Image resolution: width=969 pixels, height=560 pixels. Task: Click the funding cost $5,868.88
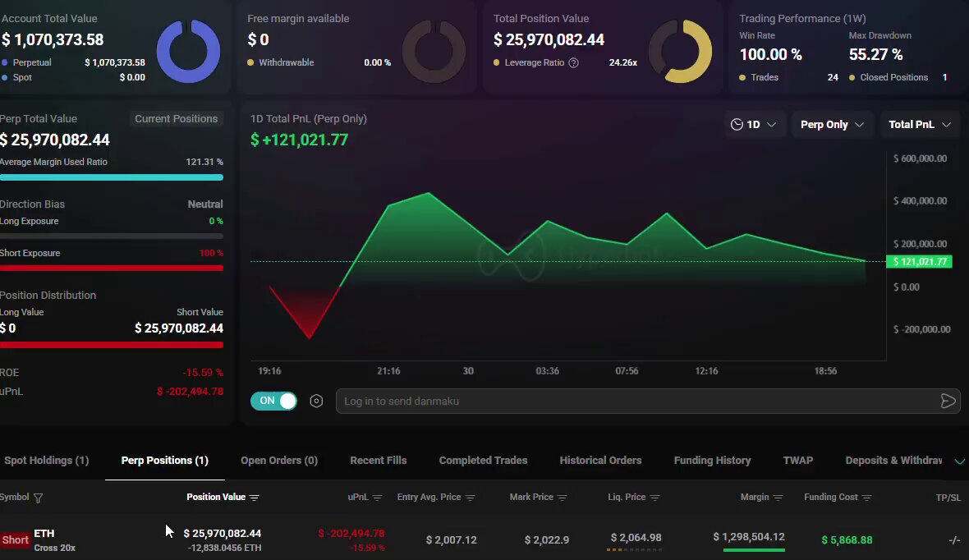click(847, 539)
